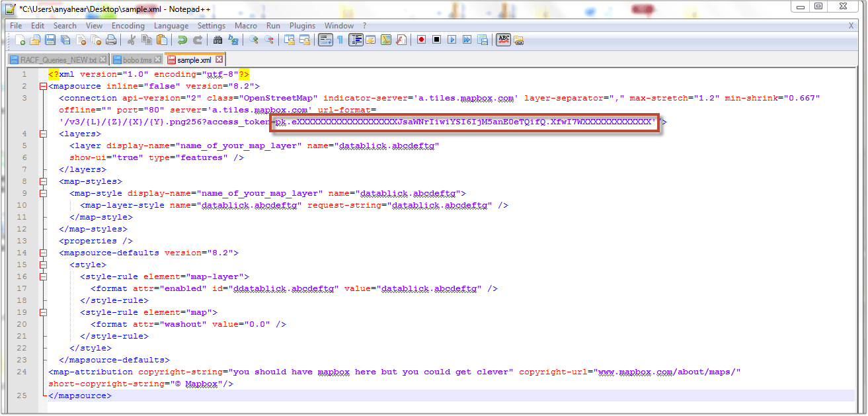Open the Plugins menu
This screenshot has height=416, width=868.
click(x=302, y=26)
